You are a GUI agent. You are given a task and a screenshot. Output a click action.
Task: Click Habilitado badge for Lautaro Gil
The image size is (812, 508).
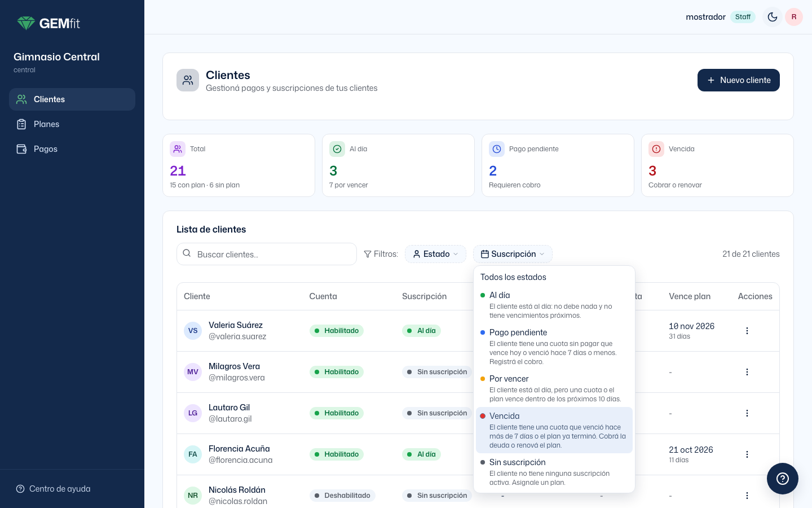click(337, 413)
